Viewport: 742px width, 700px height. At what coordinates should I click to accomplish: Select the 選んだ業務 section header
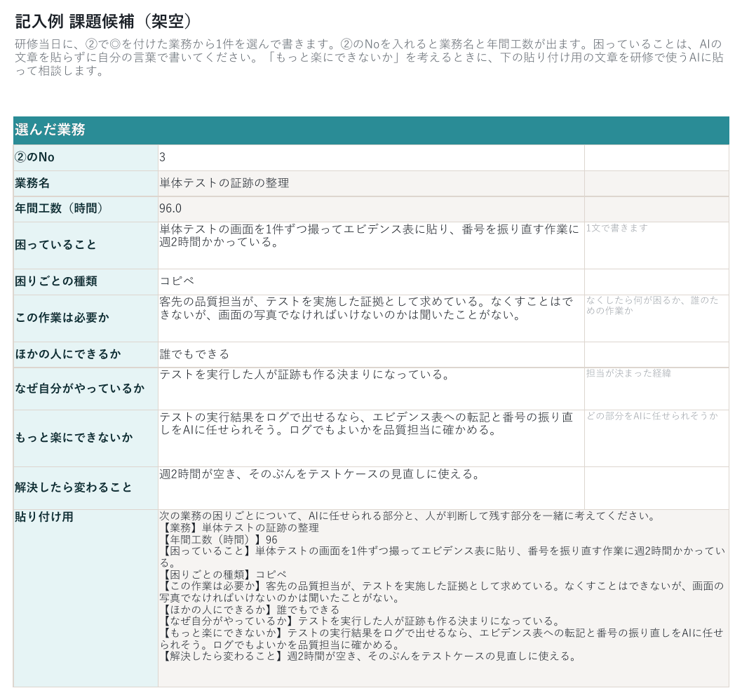pos(371,130)
